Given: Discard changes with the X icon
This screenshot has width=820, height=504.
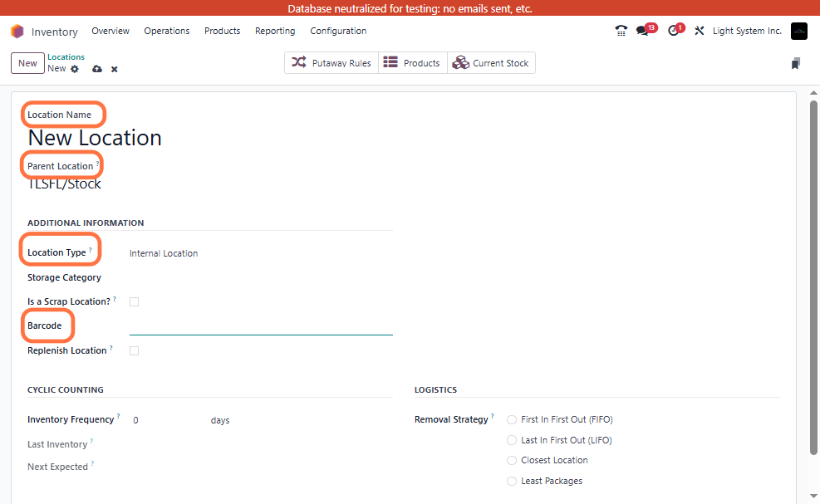Looking at the screenshot, I should click(114, 69).
